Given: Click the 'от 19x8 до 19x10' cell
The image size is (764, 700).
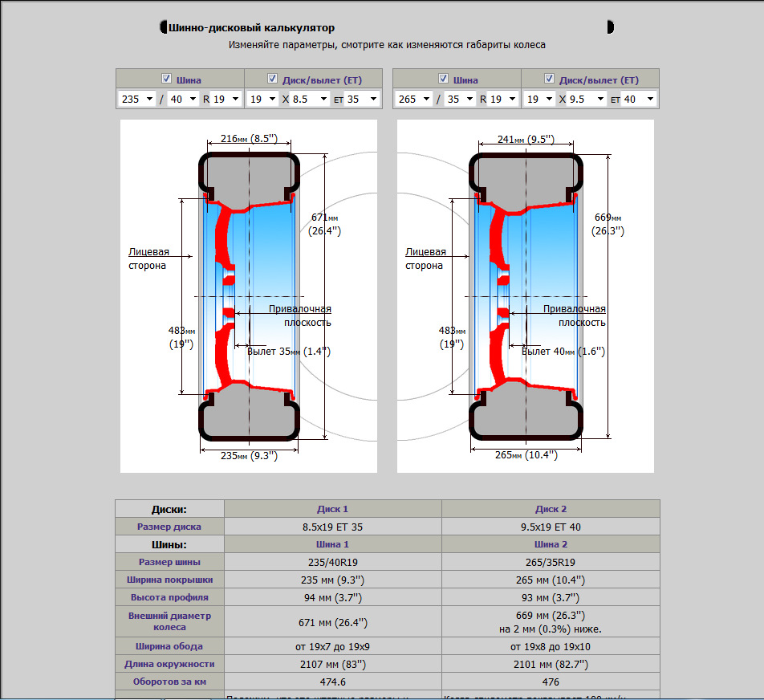Looking at the screenshot, I should tap(551, 647).
